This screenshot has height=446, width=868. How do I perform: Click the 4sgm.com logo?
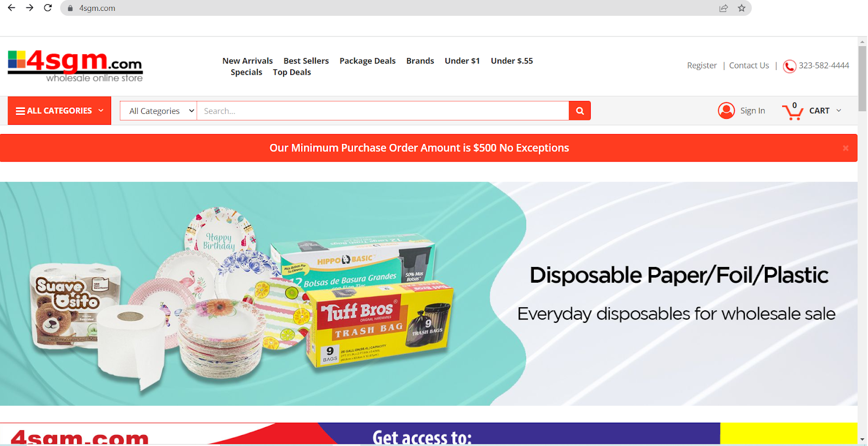click(75, 66)
